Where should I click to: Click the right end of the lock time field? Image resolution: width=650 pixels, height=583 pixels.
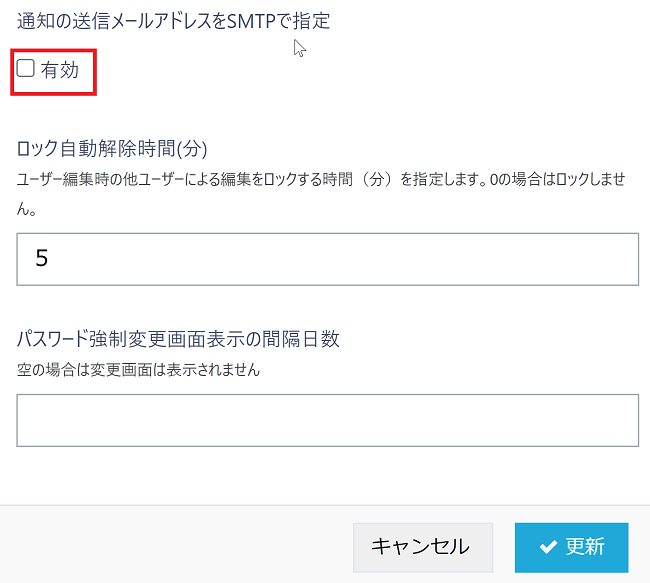tap(620, 259)
